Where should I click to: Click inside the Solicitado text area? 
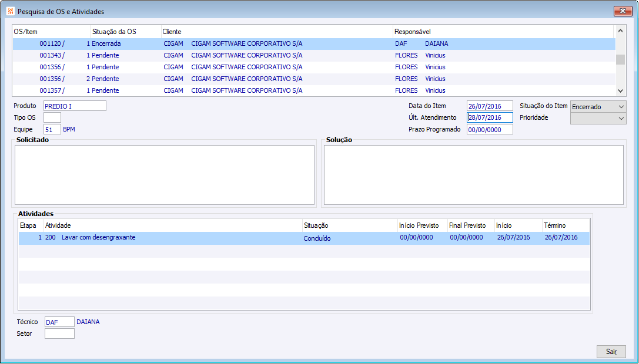pyautogui.click(x=165, y=175)
